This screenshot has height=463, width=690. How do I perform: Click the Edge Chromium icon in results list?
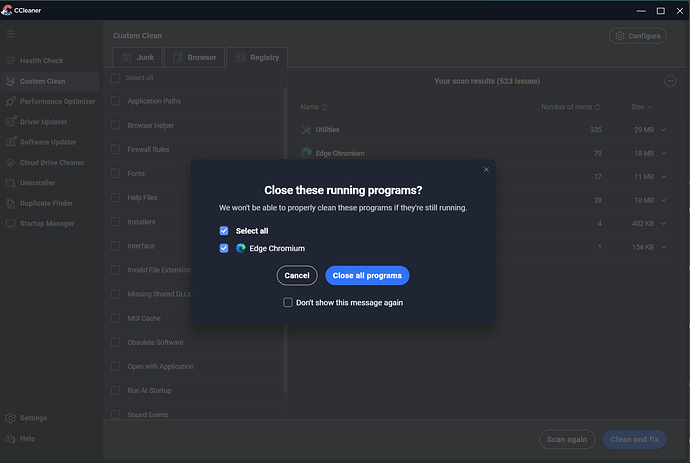306,153
